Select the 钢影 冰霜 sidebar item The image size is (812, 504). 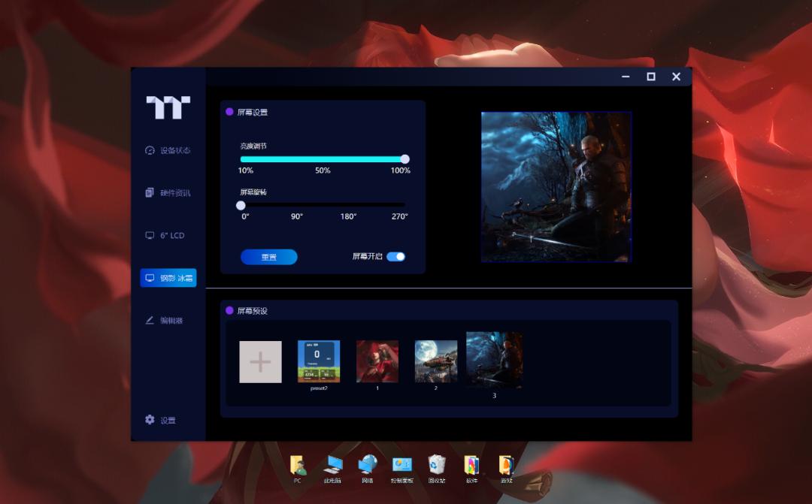[168, 278]
